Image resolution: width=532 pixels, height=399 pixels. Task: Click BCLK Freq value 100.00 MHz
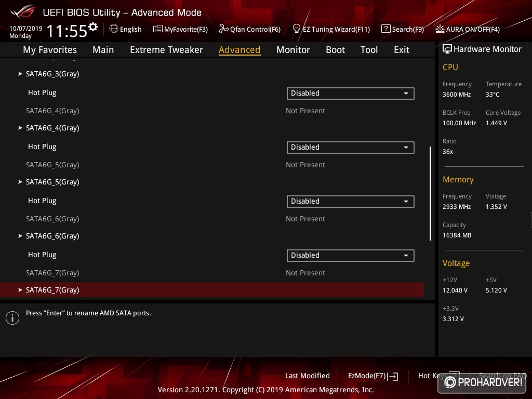pyautogui.click(x=459, y=123)
